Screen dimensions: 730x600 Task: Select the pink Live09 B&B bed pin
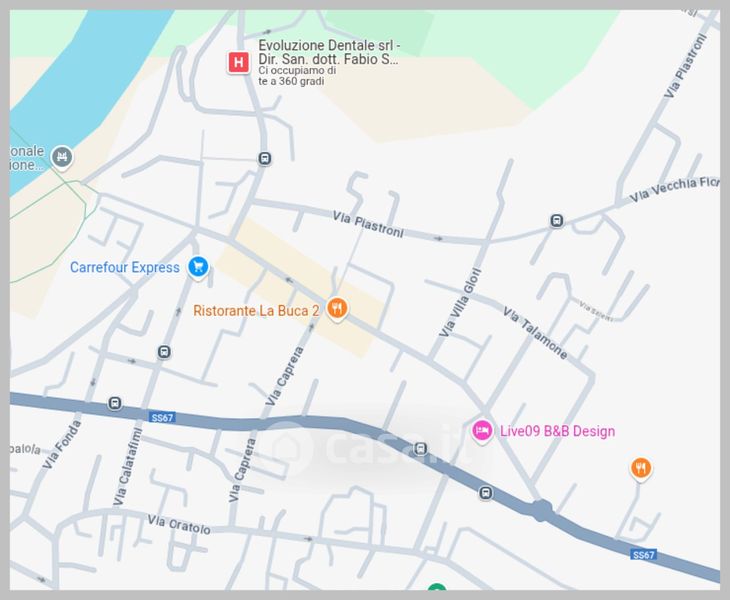(482, 431)
